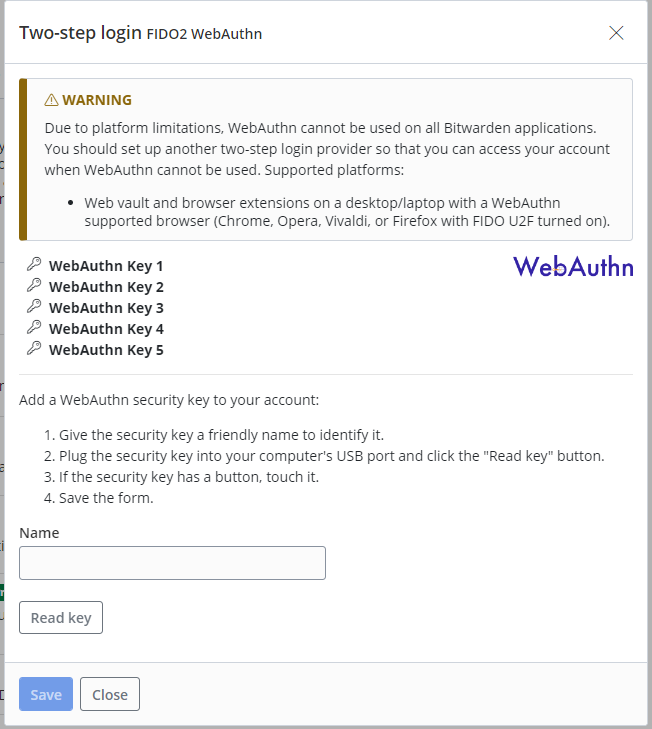Click the key icon beside WebAuthn Key 1

coord(34,265)
